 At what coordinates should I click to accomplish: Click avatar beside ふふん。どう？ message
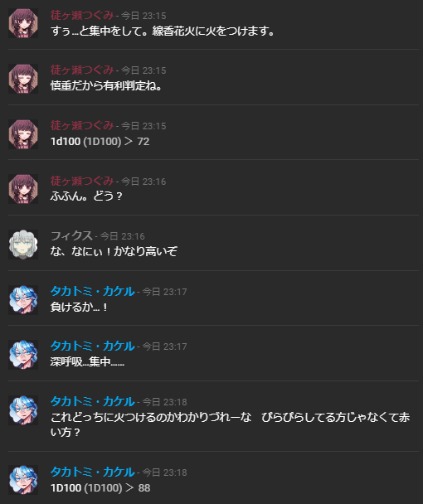(x=23, y=189)
